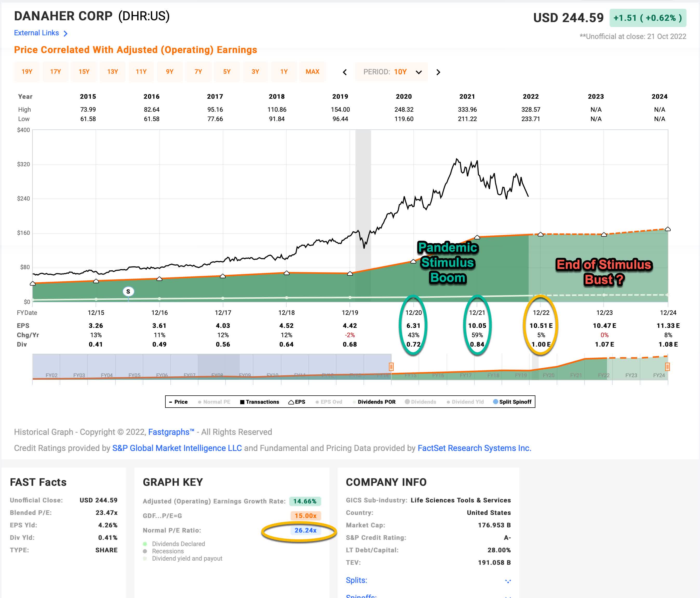This screenshot has height=598, width=700.
Task: Click the 26.24x Normal P/E swatch
Action: (x=305, y=530)
